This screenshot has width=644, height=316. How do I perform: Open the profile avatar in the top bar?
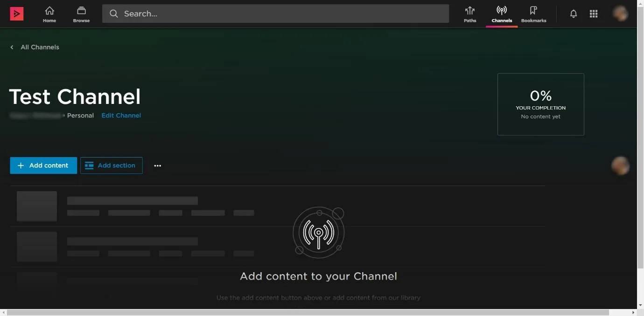point(620,14)
